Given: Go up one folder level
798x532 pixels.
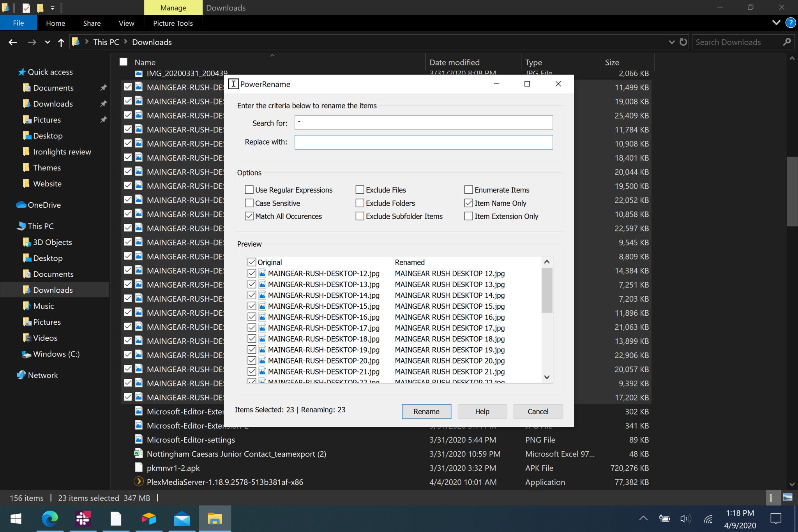Looking at the screenshot, I should coord(61,42).
